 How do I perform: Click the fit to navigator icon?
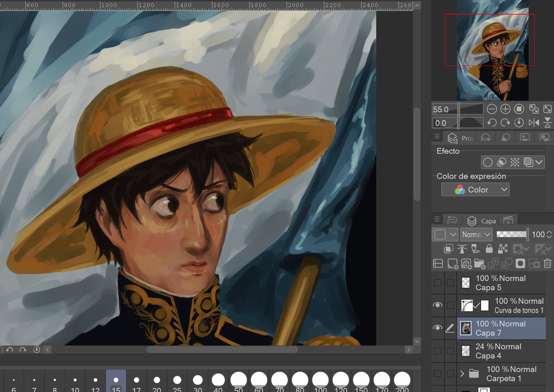pos(534,109)
